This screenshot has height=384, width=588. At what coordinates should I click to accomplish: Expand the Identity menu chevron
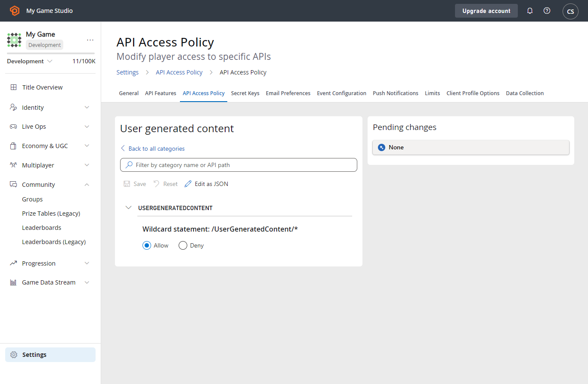coord(87,108)
